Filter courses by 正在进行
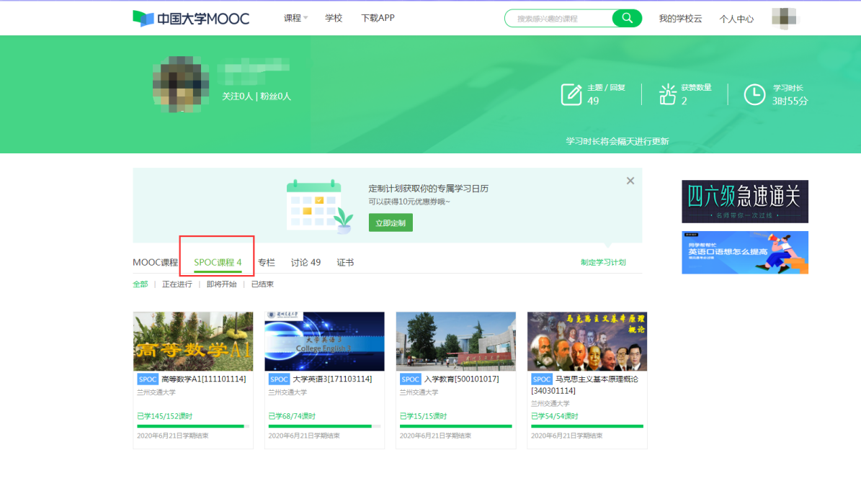 [x=177, y=284]
